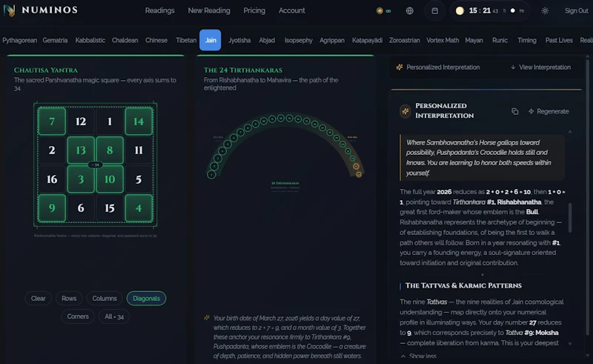The width and height of the screenshot is (593, 364).
Task: Open the language globe icon
Action: 410,11
